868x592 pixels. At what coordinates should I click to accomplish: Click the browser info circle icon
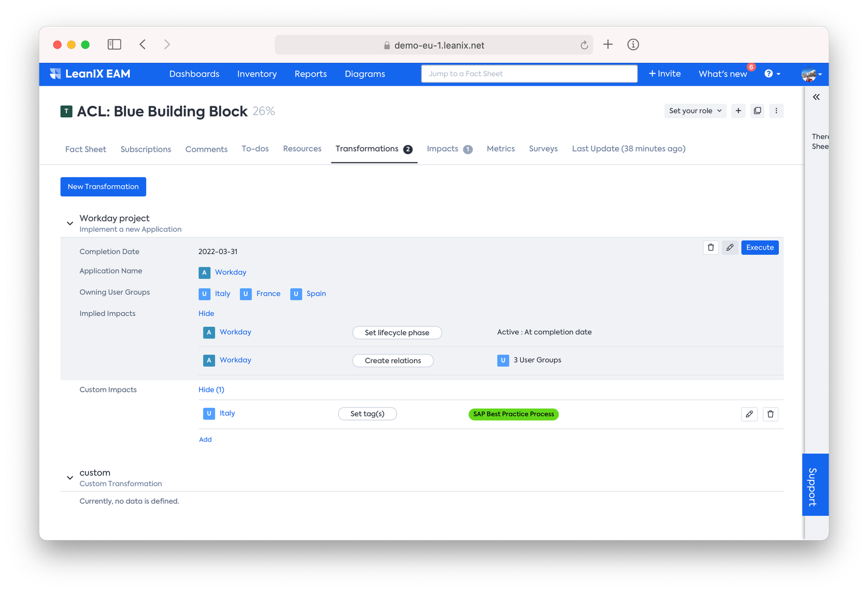pyautogui.click(x=633, y=44)
